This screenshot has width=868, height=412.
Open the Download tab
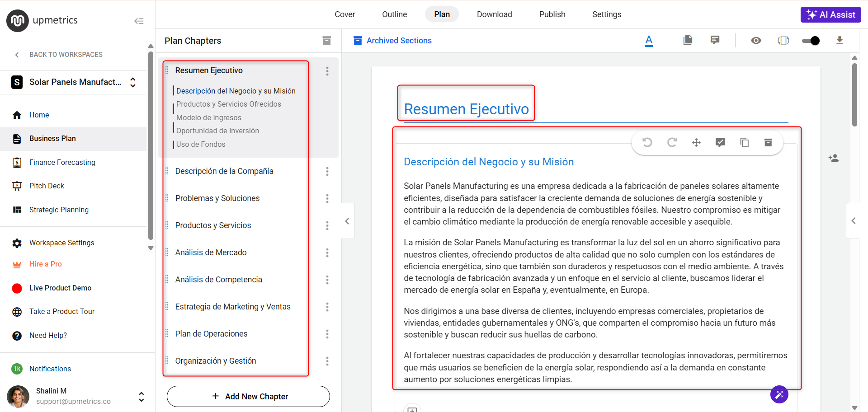point(495,14)
